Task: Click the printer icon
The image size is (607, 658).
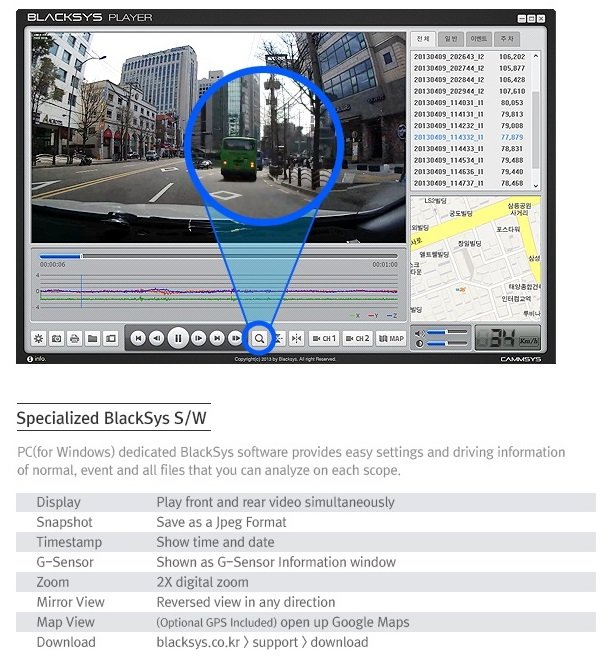Action: (75, 338)
